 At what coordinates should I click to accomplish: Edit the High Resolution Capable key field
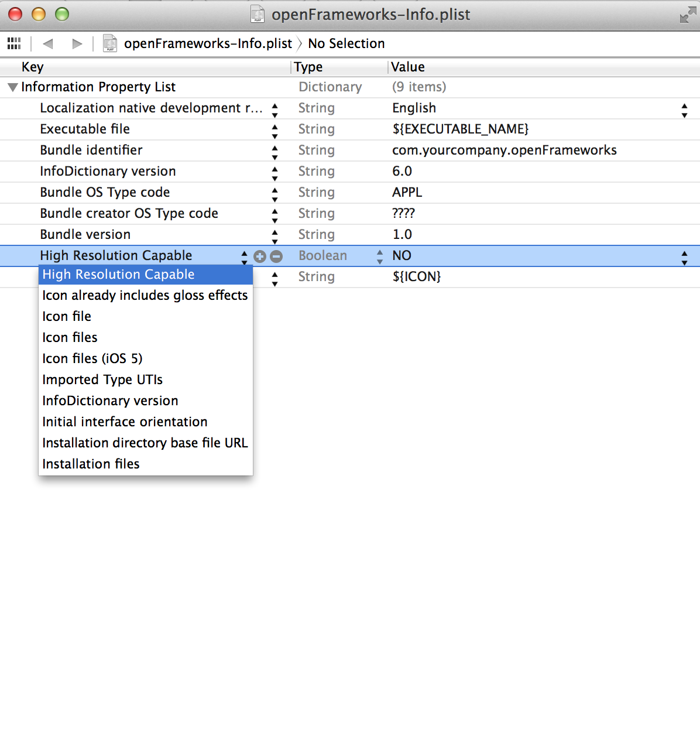116,255
